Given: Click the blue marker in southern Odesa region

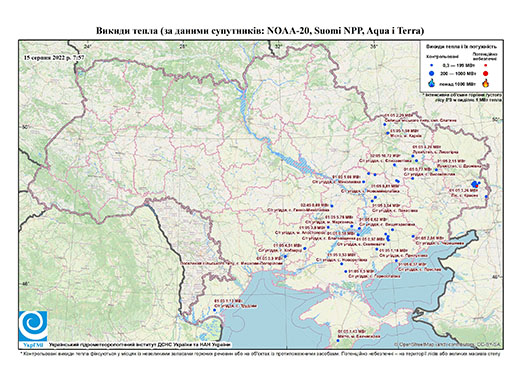Looking at the screenshot, I should click(x=215, y=310).
